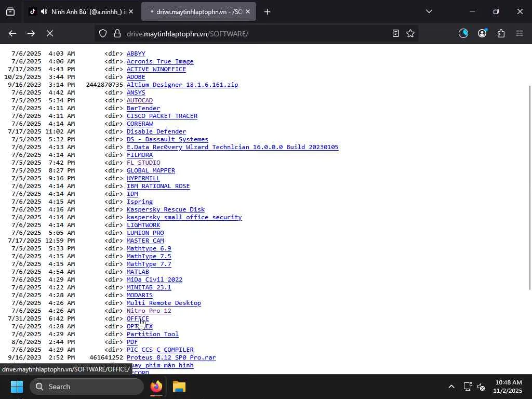Screen dimensions: 532x399
Task: Open Kaspersky Rescue Disk folder
Action: point(166,210)
